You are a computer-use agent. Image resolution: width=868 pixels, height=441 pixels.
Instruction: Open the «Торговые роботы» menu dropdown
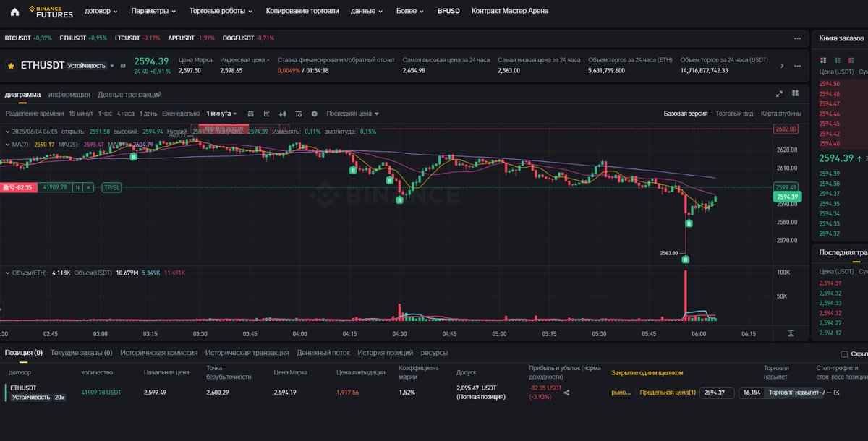click(x=221, y=11)
